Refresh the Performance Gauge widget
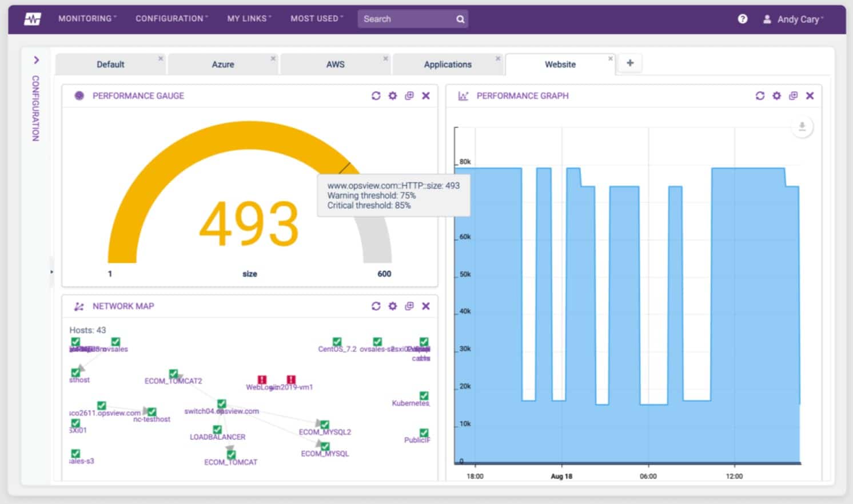The width and height of the screenshot is (853, 504). (376, 96)
